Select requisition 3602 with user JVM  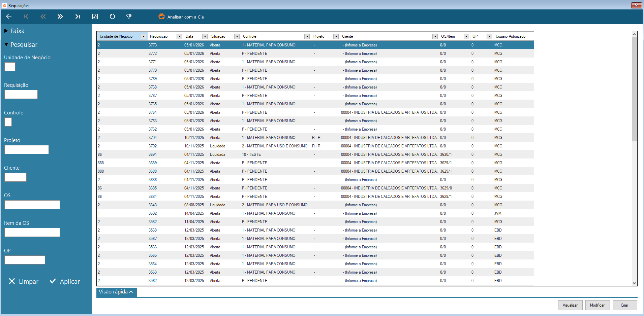[x=315, y=213]
